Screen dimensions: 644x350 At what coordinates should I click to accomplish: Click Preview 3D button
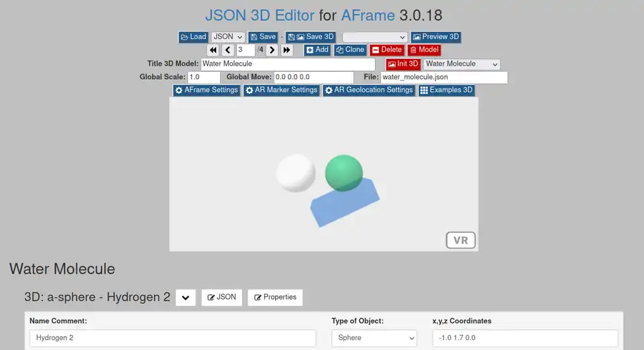436,37
